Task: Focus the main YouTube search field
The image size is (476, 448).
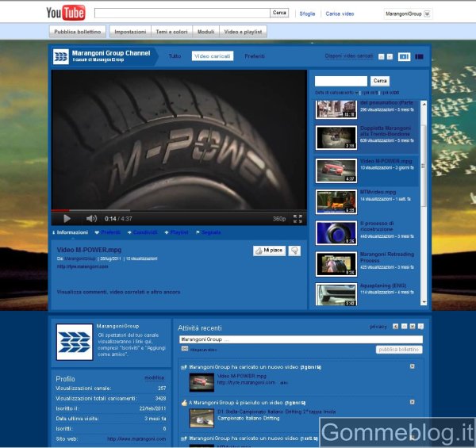Action: [x=182, y=13]
